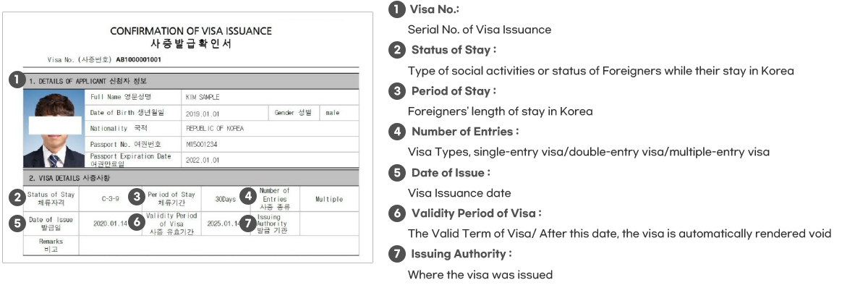
Task: Click the Confirmation of Visa Issuance title
Action: click(191, 31)
